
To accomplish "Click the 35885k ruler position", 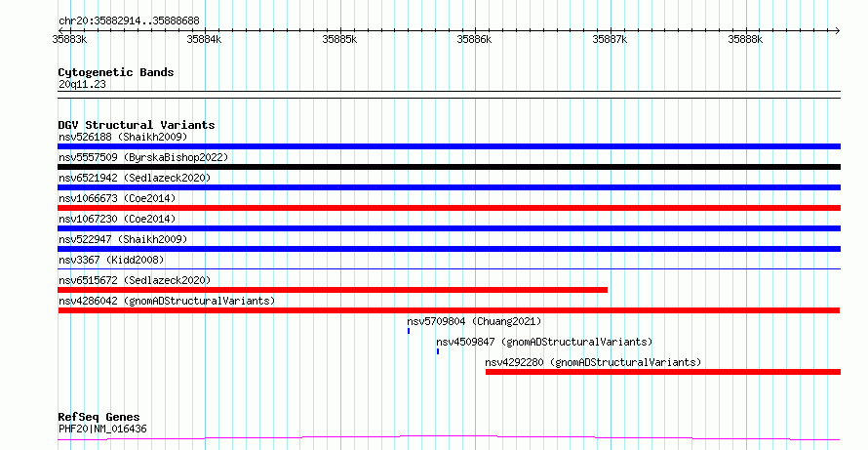I will tap(339, 39).
